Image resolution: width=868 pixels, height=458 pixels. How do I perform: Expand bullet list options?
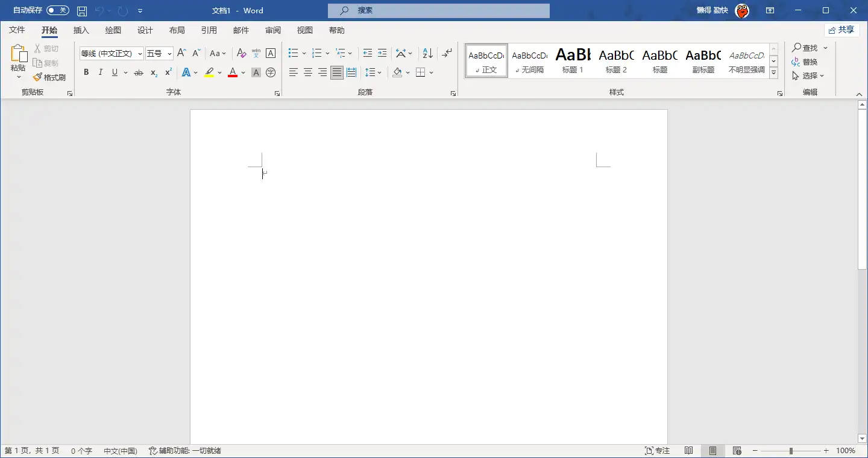tap(304, 53)
